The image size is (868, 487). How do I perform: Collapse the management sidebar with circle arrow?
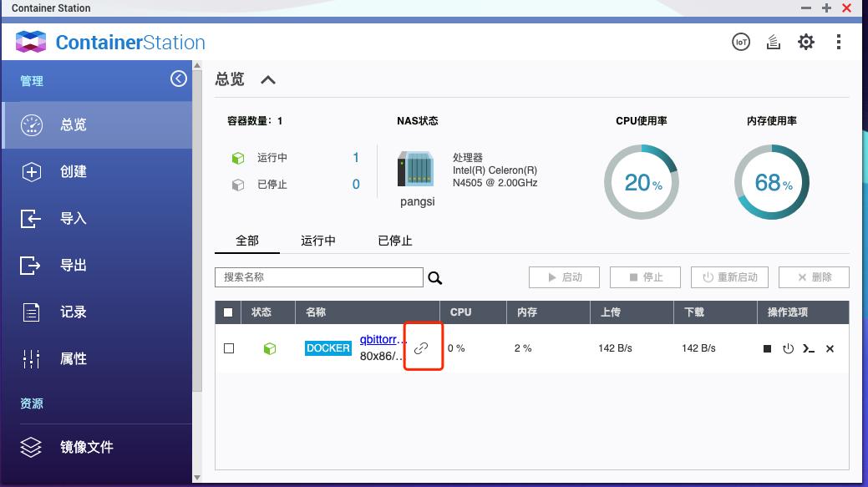pyautogui.click(x=178, y=78)
